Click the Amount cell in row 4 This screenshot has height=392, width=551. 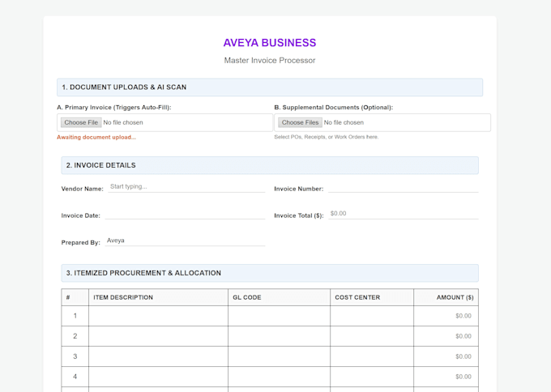pyautogui.click(x=446, y=377)
